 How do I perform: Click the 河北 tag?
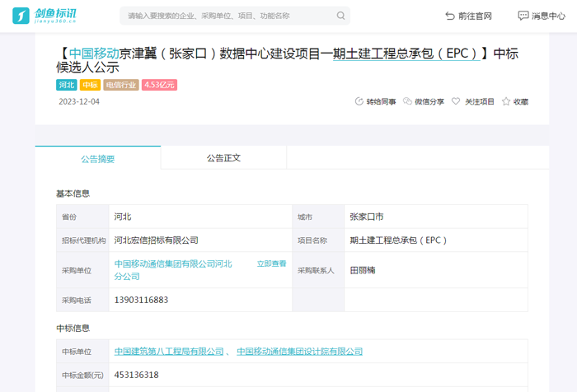click(x=67, y=85)
